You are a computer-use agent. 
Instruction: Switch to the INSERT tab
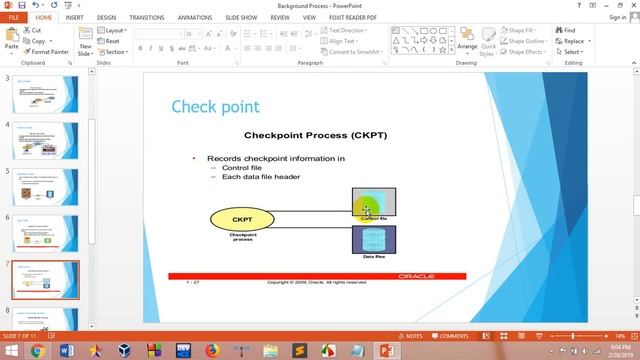point(74,18)
